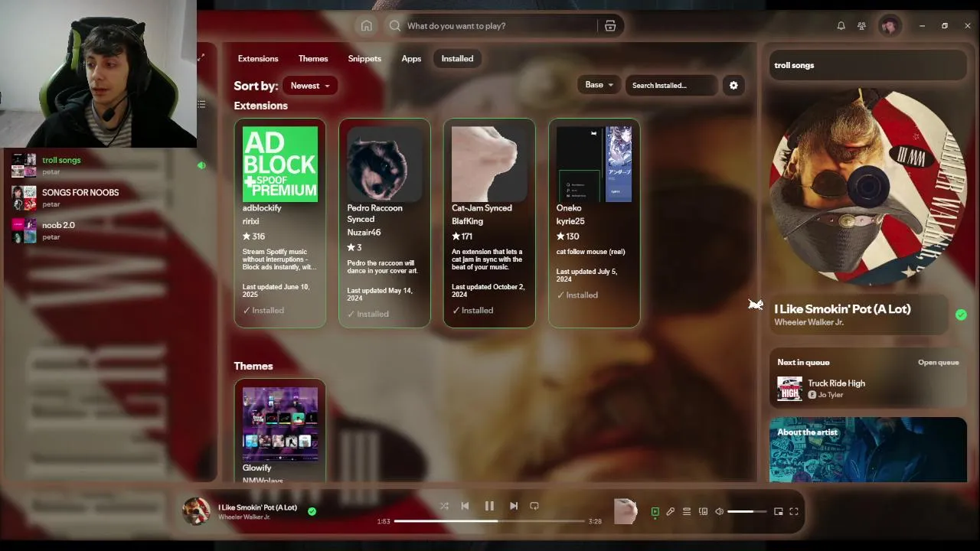Open the lyrics microphone icon
The width and height of the screenshot is (980, 551).
tap(671, 512)
